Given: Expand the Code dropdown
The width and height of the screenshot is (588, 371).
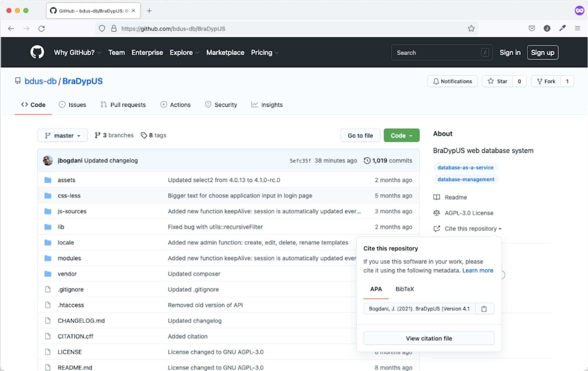Looking at the screenshot, I should 401,135.
